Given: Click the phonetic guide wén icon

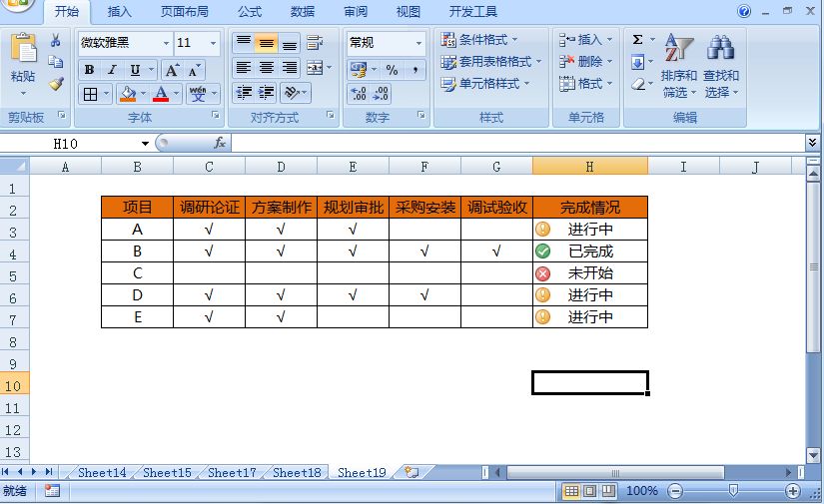Looking at the screenshot, I should click(198, 94).
